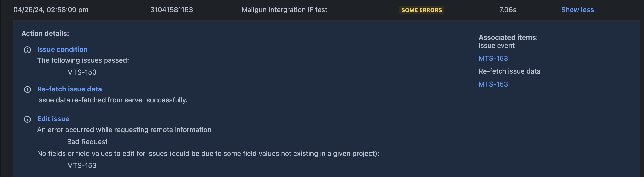The height and width of the screenshot is (177, 644).
Task: Click the info icon beside Re-fetch issue data
Action: pos(27,89)
